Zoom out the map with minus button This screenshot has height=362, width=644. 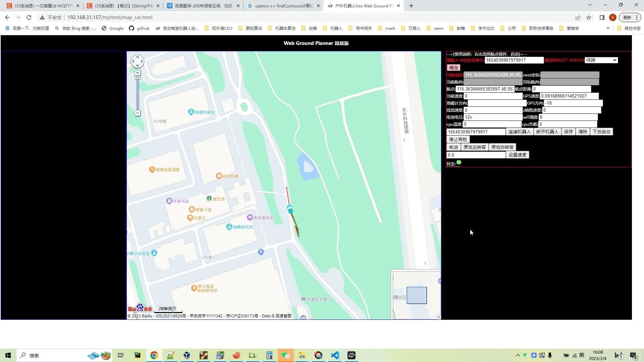138,113
